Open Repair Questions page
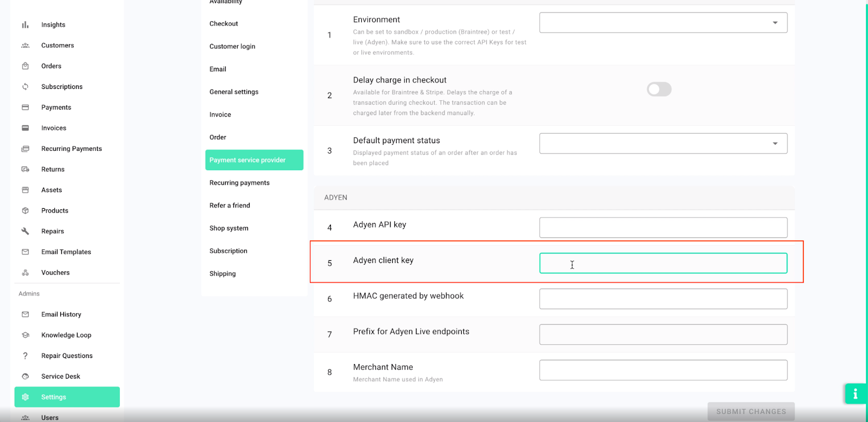This screenshot has width=868, height=422. pyautogui.click(x=67, y=356)
